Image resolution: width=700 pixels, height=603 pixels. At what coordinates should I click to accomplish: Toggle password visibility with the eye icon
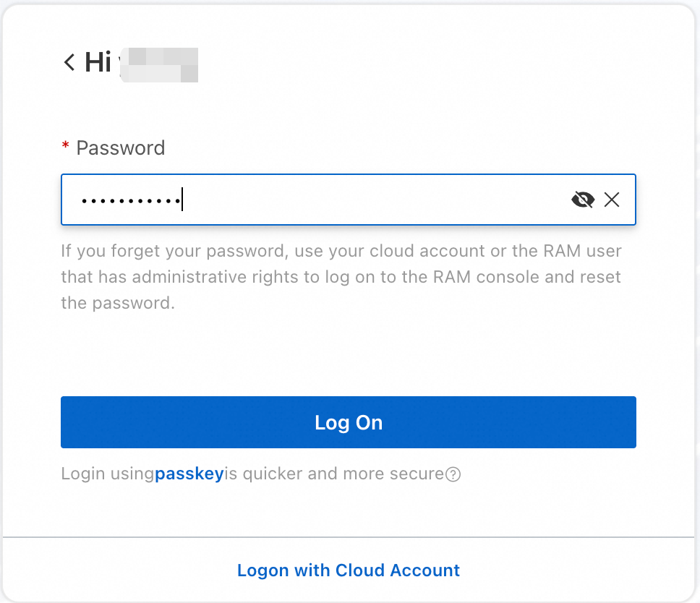pos(582,200)
